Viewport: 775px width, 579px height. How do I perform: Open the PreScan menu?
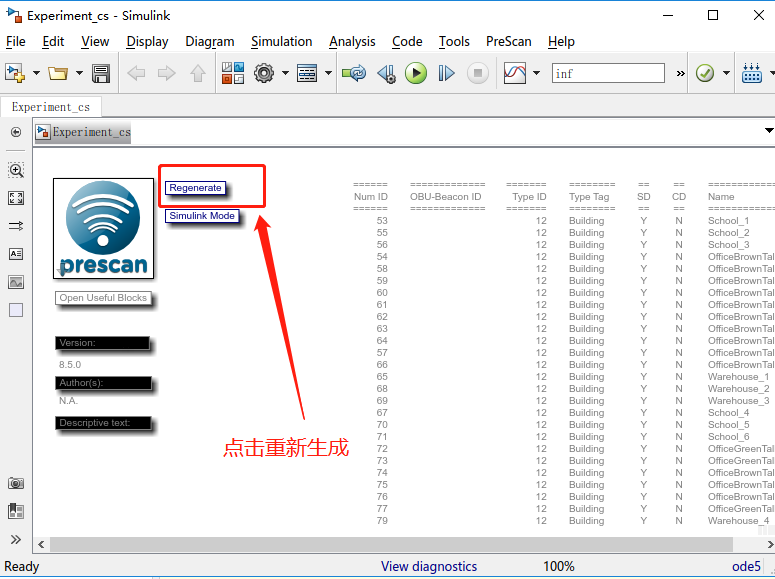click(x=509, y=42)
